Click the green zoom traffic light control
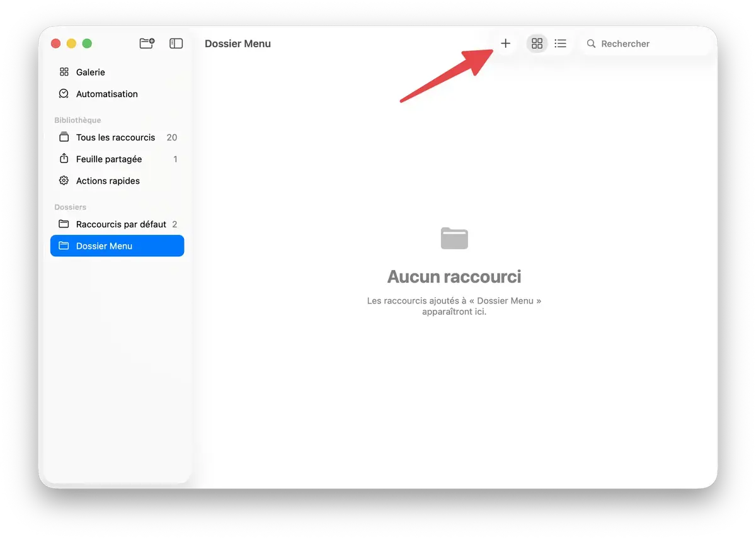 87,43
